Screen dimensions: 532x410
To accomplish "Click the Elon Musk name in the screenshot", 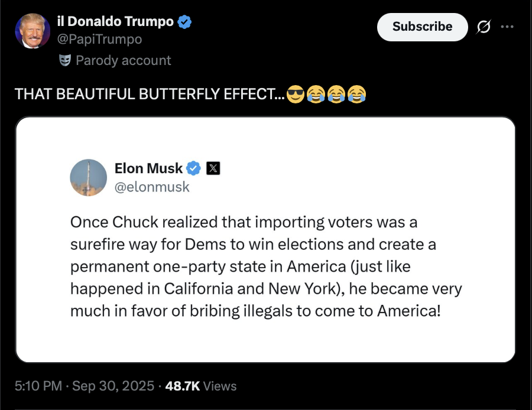I will pos(148,168).
